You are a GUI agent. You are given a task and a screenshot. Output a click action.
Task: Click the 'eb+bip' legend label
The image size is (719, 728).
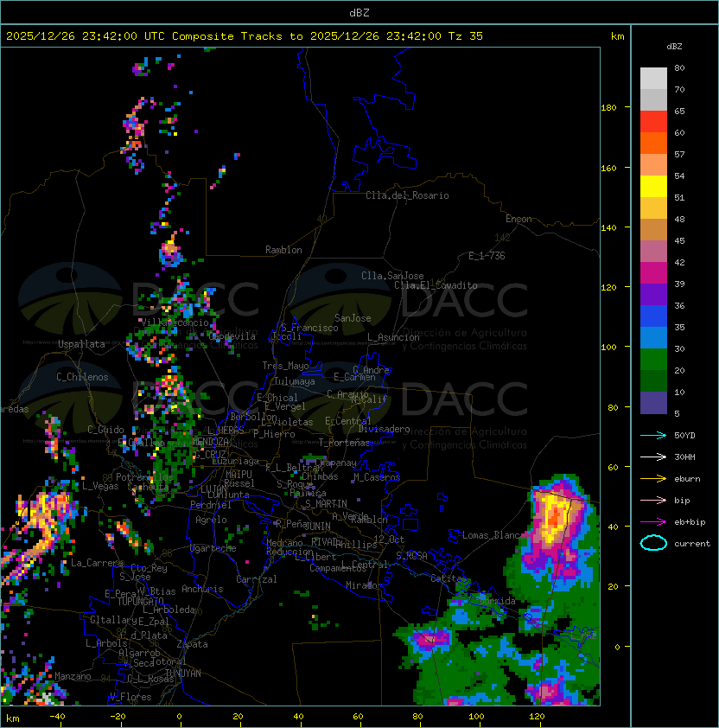(690, 522)
